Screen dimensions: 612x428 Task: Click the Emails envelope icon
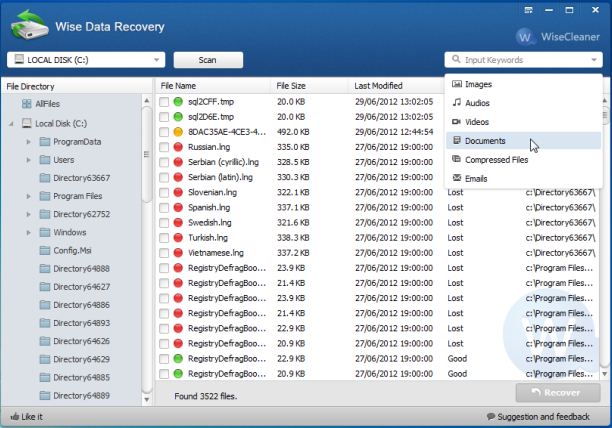pyautogui.click(x=457, y=178)
